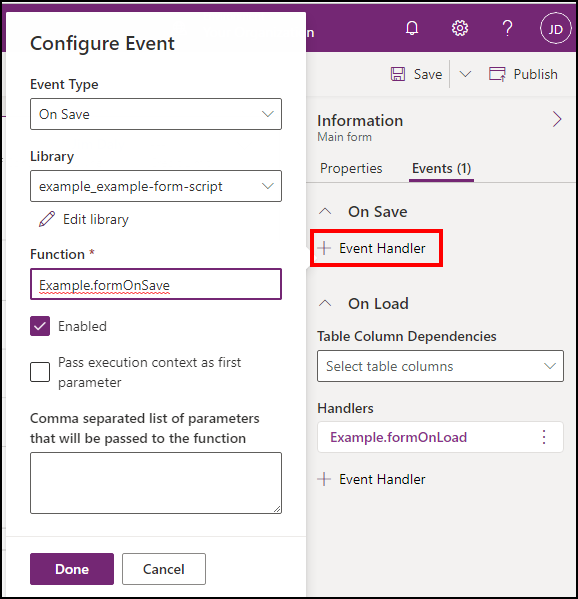Open the settings gear icon

(460, 28)
